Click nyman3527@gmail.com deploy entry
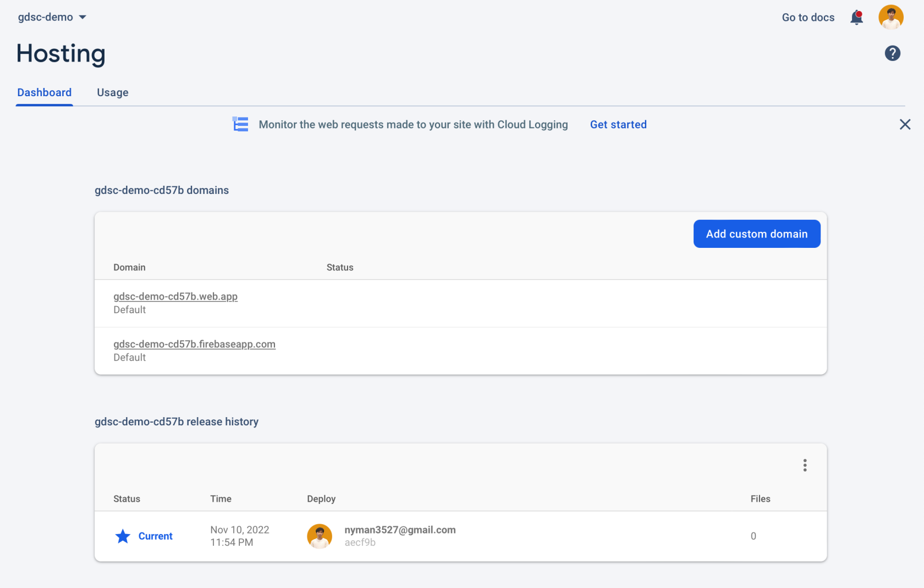Screen dimensions: 924x588 pyautogui.click(x=400, y=530)
